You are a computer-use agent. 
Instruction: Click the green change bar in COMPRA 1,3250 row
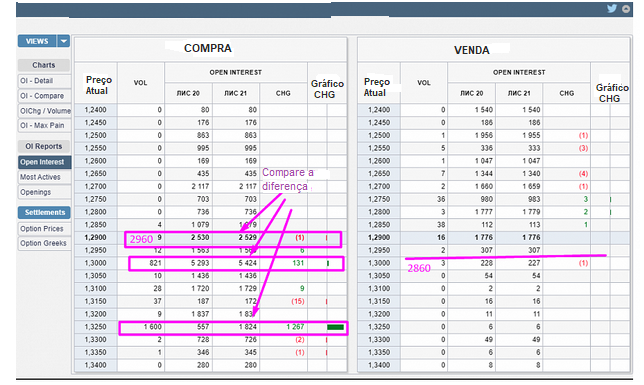(336, 327)
